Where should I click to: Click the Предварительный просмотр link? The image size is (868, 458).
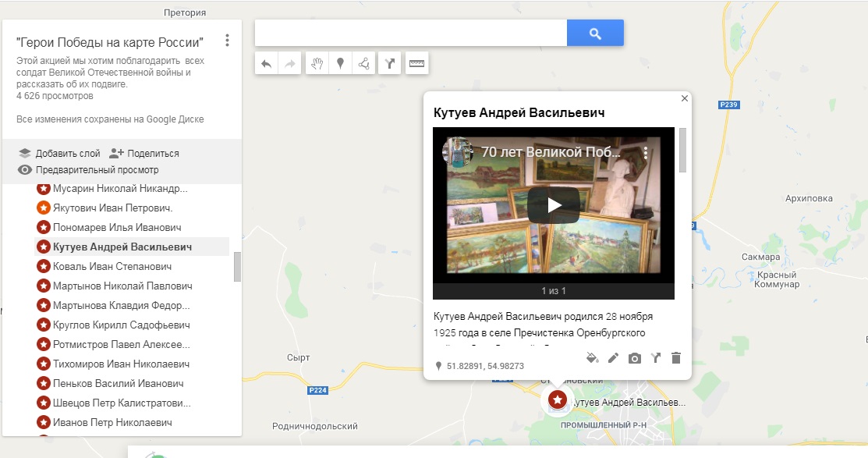[x=97, y=170]
